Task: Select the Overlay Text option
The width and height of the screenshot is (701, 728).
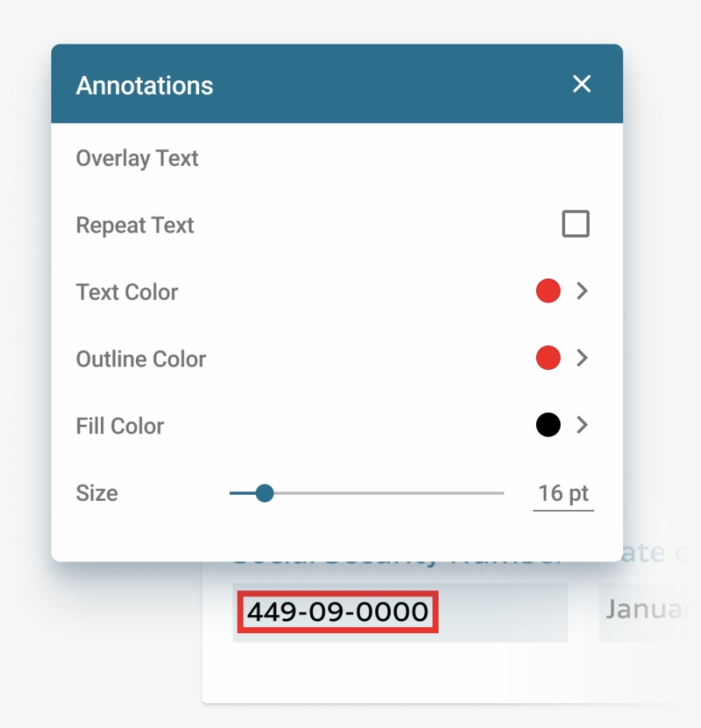Action: pos(137,158)
